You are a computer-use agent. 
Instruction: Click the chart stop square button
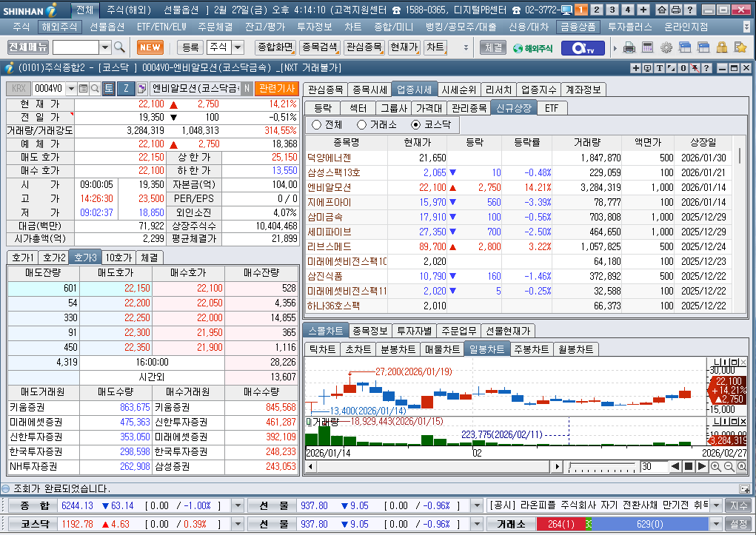689,467
